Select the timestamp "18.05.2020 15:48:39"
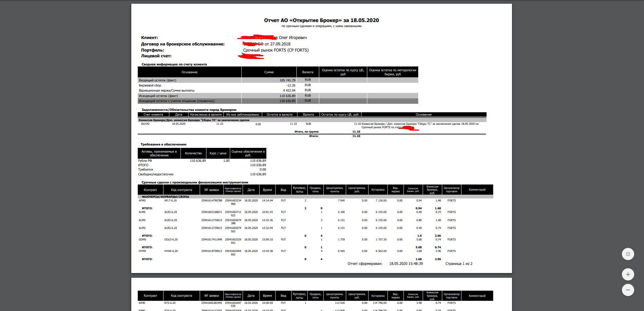 point(406,264)
